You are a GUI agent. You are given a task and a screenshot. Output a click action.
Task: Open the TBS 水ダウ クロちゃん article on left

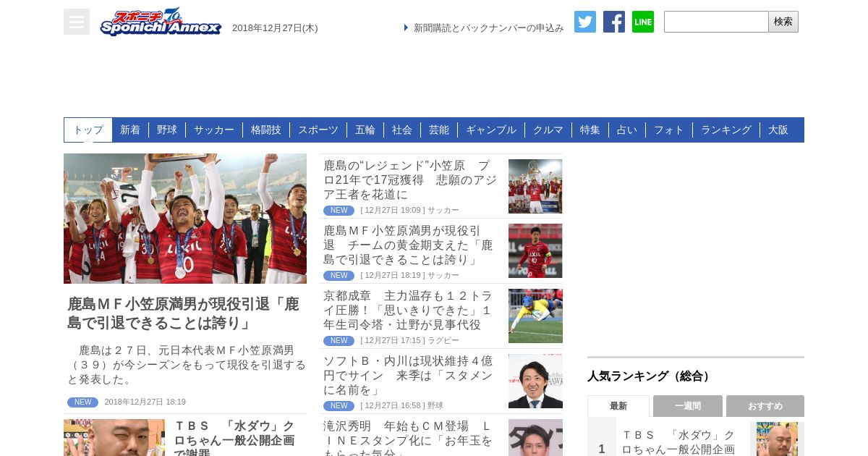click(x=236, y=437)
